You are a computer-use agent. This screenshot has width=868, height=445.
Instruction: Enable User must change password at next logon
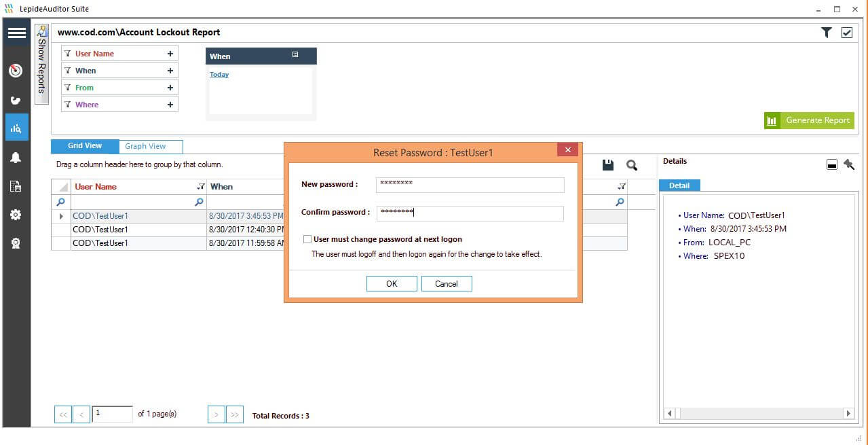[307, 239]
